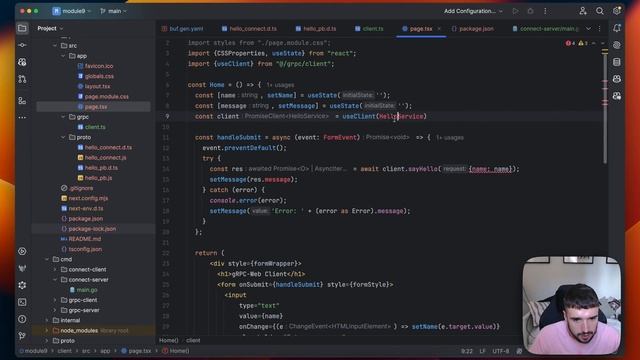Open the Database tool window icon
Screen dimensions: 640x360
click(617, 62)
